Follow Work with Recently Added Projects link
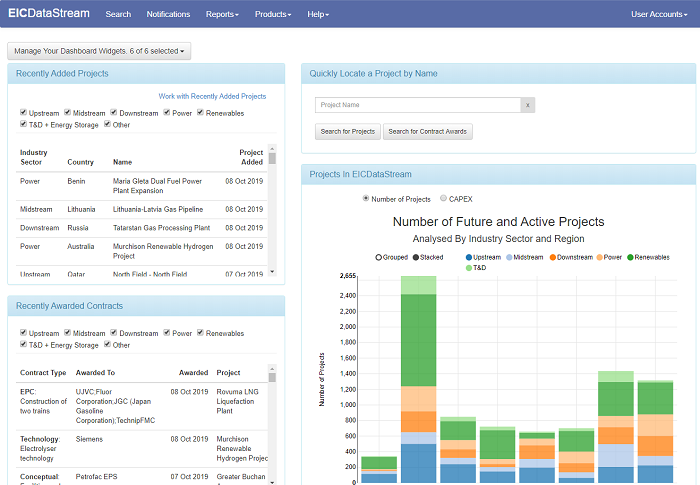This screenshot has width=700, height=485. pyautogui.click(x=212, y=96)
